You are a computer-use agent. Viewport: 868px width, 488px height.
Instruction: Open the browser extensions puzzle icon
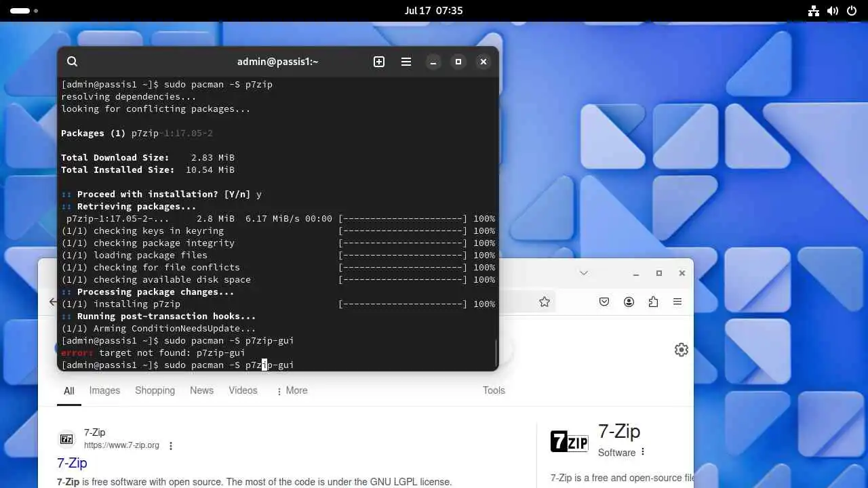(x=653, y=302)
